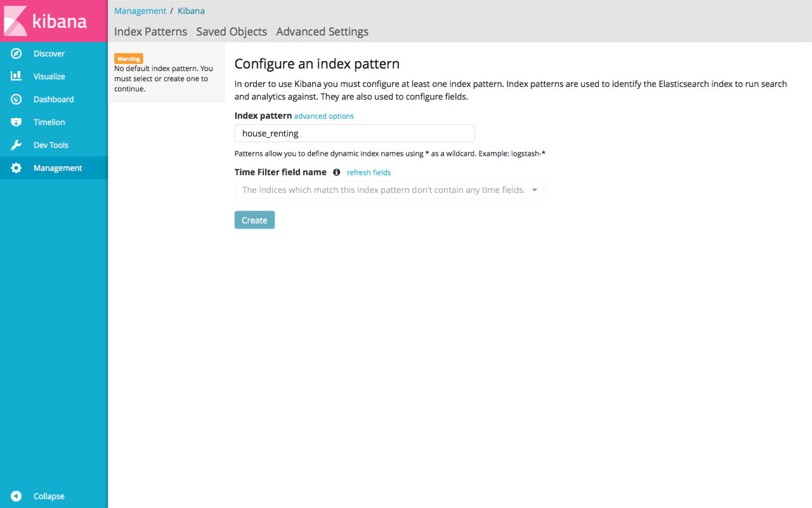Screen dimensions: 812x508
Task: Open Management via its gear icon
Action: coord(16,168)
